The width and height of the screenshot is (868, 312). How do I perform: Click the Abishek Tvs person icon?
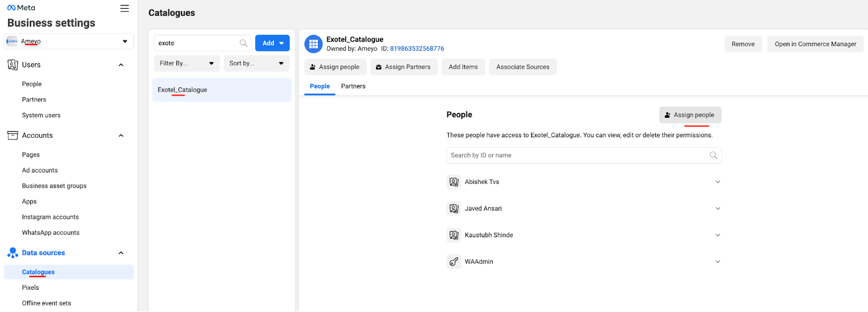pyautogui.click(x=454, y=182)
